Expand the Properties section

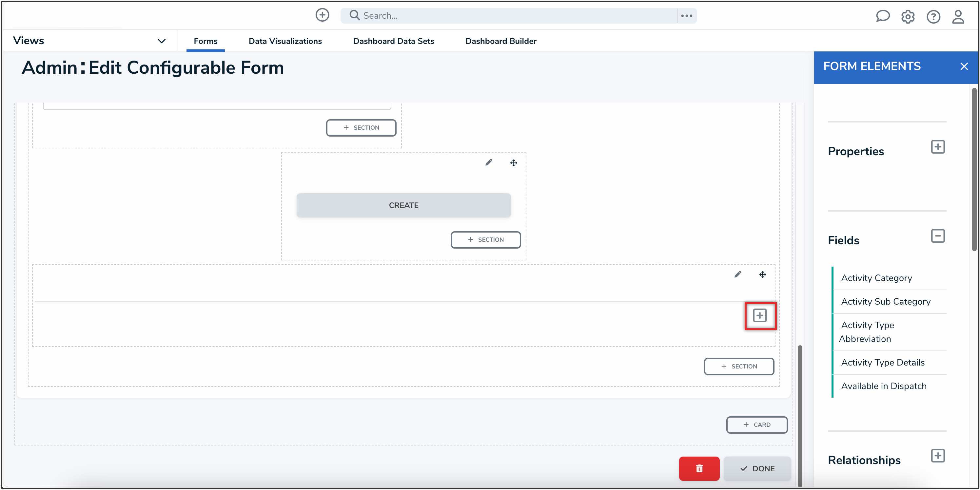click(937, 147)
